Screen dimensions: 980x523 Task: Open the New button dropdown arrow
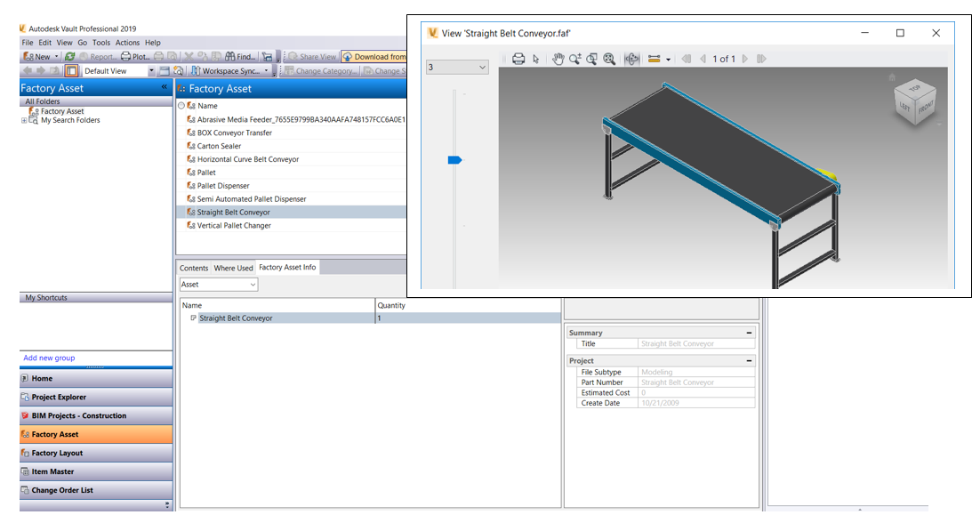(x=56, y=56)
